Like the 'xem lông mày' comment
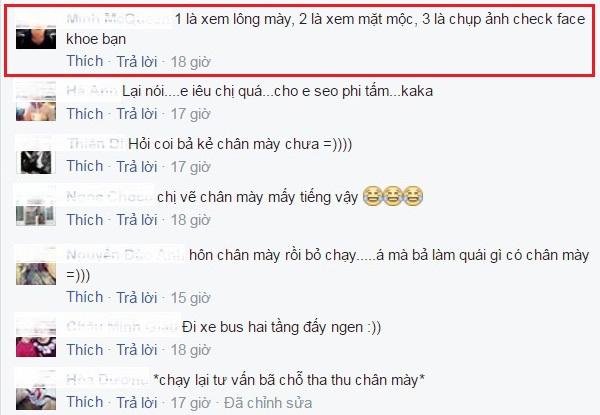Viewport: 600px width, 415px height. point(85,61)
